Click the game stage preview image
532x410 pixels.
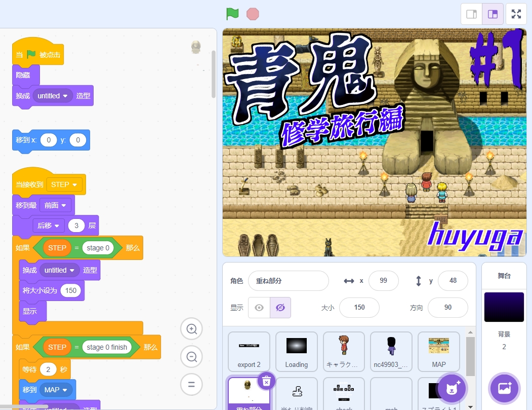click(374, 142)
